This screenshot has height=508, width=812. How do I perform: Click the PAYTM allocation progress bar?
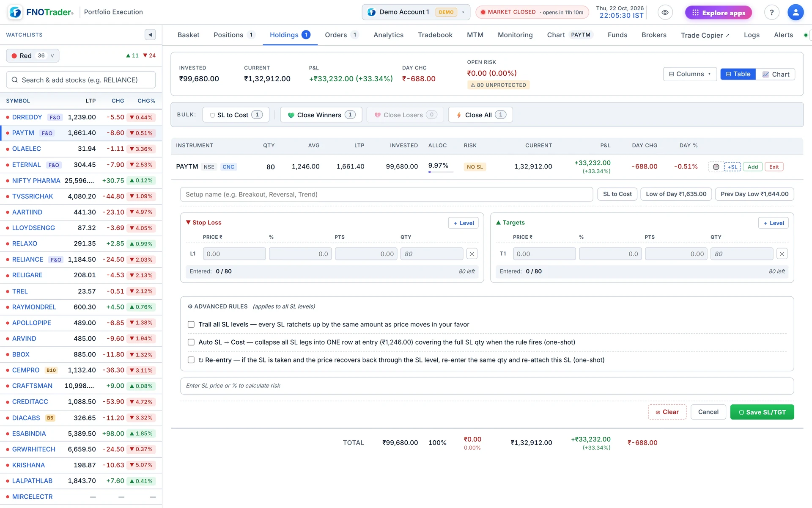tap(441, 172)
